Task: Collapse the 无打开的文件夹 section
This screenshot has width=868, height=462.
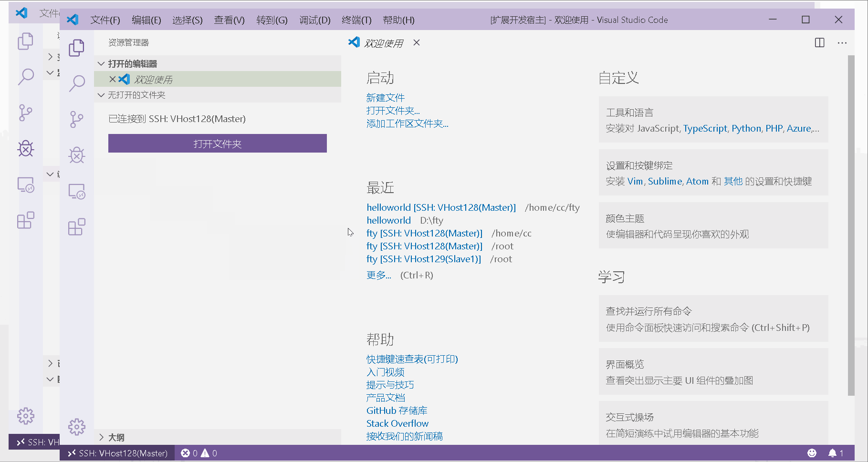Action: click(x=218, y=95)
